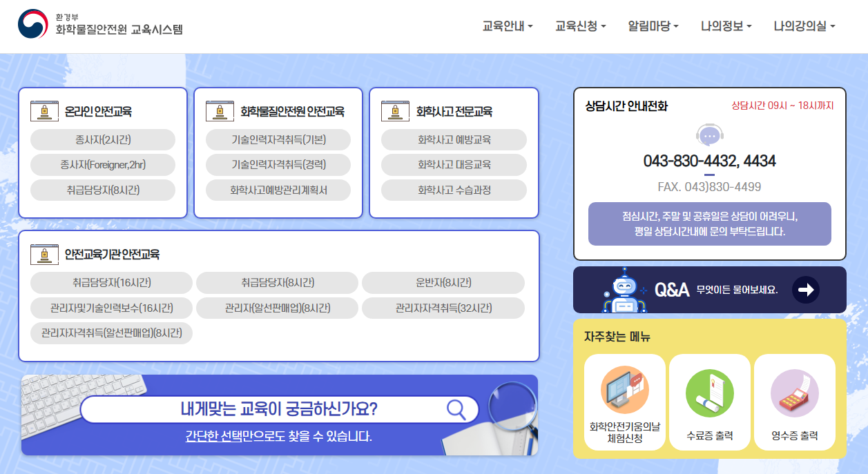This screenshot has width=868, height=474.
Task: Click the 환경부 taegeuk logo emblem
Action: click(32, 24)
